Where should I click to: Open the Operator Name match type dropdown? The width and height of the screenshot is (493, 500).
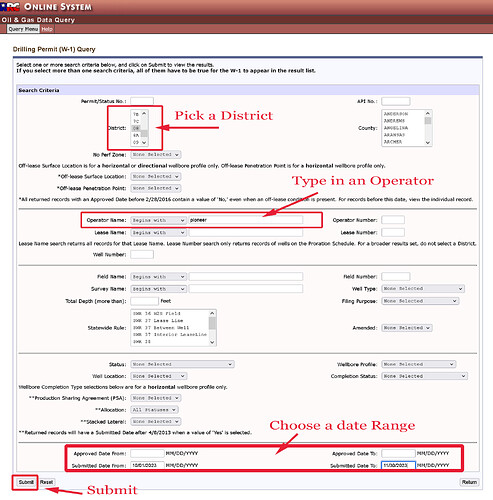click(158, 220)
